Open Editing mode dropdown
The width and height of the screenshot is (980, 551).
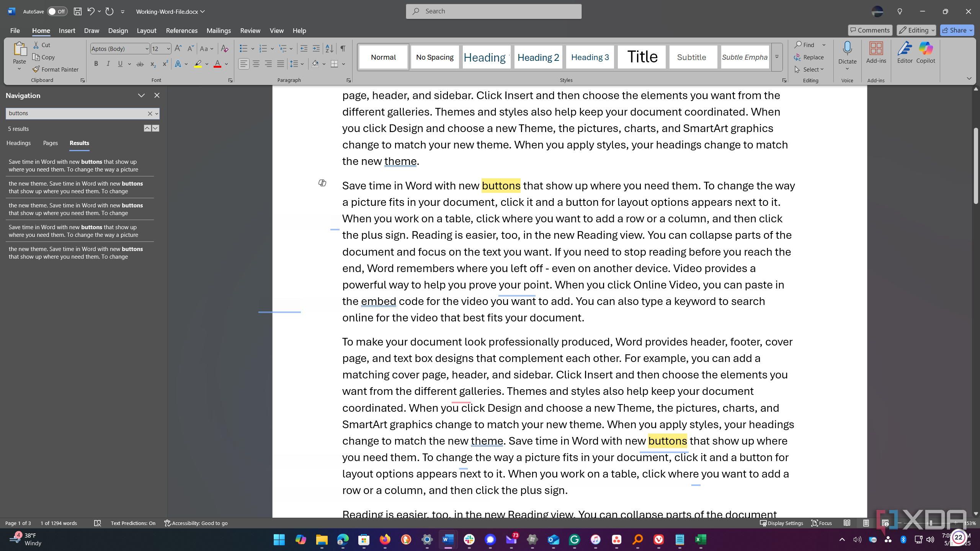(x=916, y=30)
